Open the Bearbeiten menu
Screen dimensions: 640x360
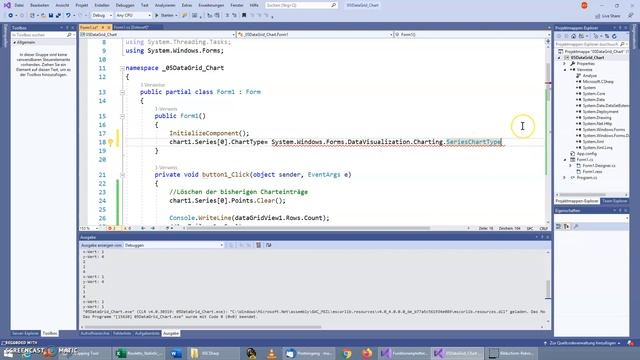click(x=40, y=5)
